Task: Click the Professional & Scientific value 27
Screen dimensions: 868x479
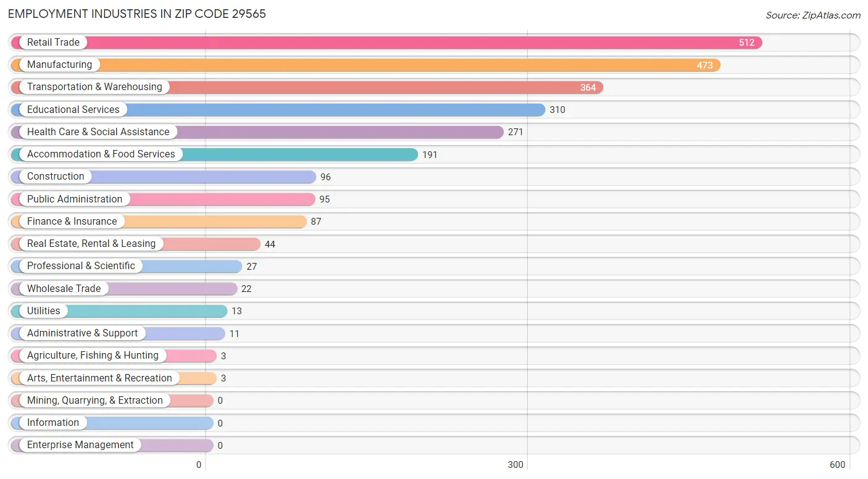Action: click(x=251, y=267)
